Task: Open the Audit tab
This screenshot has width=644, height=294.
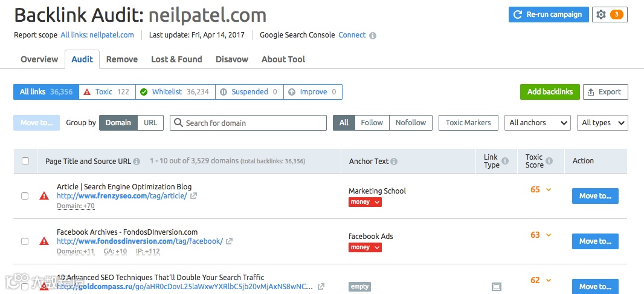Action: click(x=82, y=59)
